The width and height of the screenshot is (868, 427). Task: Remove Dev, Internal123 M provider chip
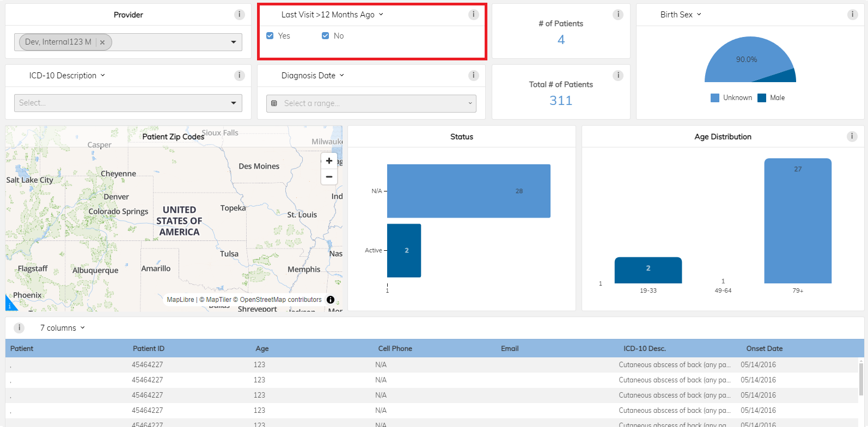(102, 42)
